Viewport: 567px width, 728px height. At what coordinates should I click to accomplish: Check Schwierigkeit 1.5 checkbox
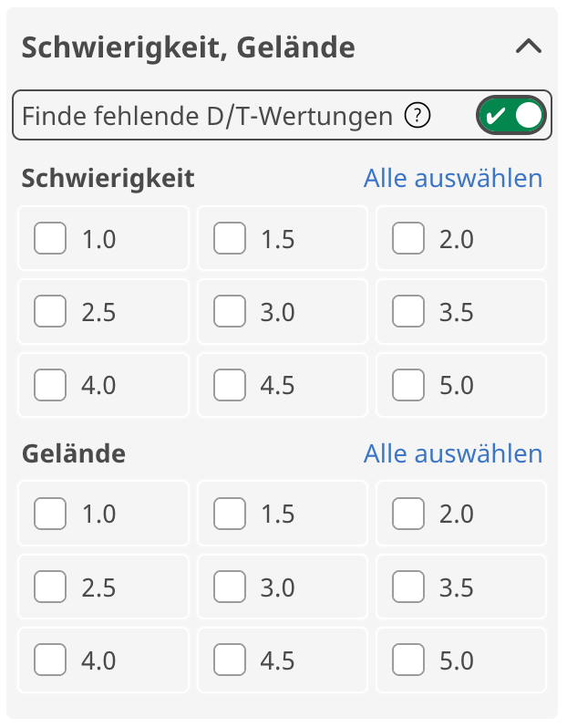point(230,238)
